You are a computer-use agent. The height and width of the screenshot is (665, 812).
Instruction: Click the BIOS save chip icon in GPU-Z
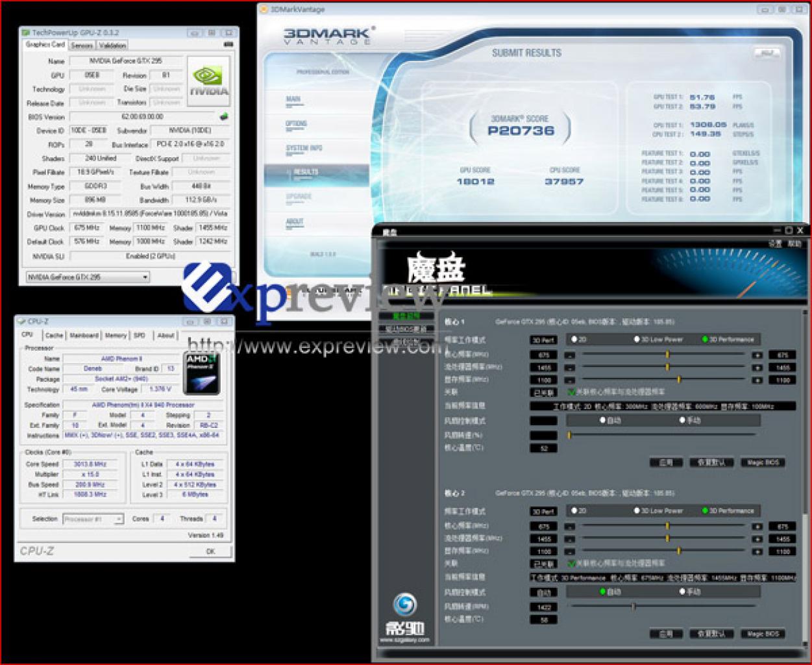pos(224,117)
